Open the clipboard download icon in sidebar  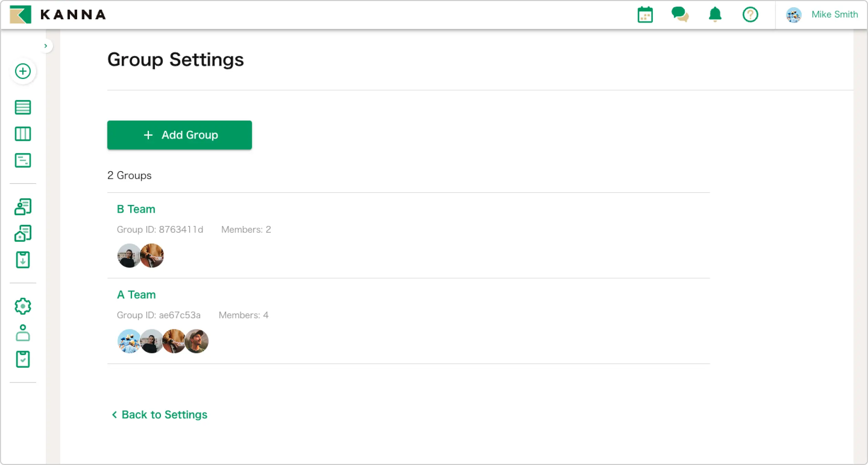[x=23, y=260]
